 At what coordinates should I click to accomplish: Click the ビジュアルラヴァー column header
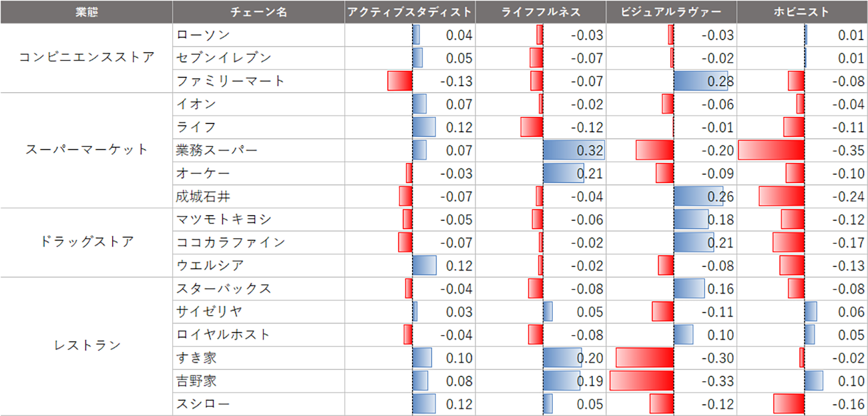click(x=671, y=12)
